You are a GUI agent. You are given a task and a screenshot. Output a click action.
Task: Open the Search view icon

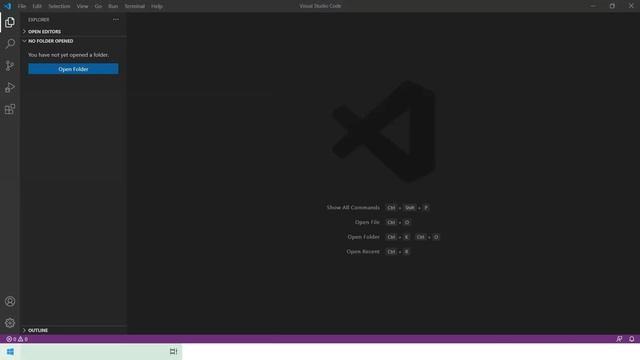pos(10,44)
